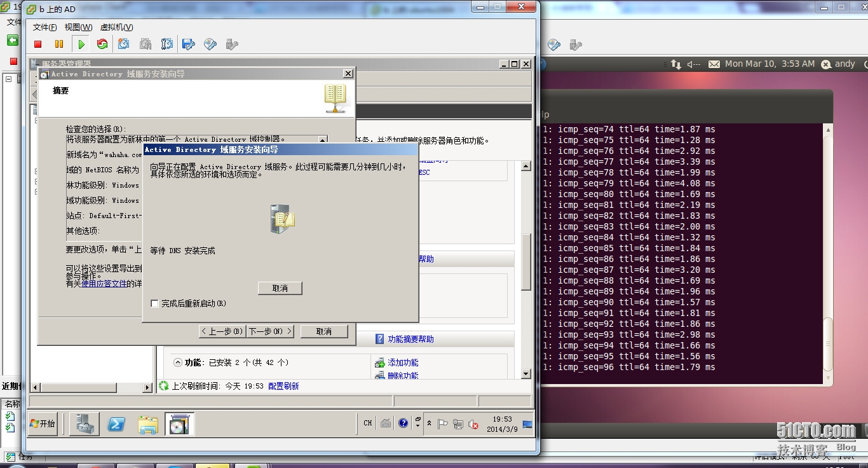Open Server Manager from taskbar

[x=84, y=424]
